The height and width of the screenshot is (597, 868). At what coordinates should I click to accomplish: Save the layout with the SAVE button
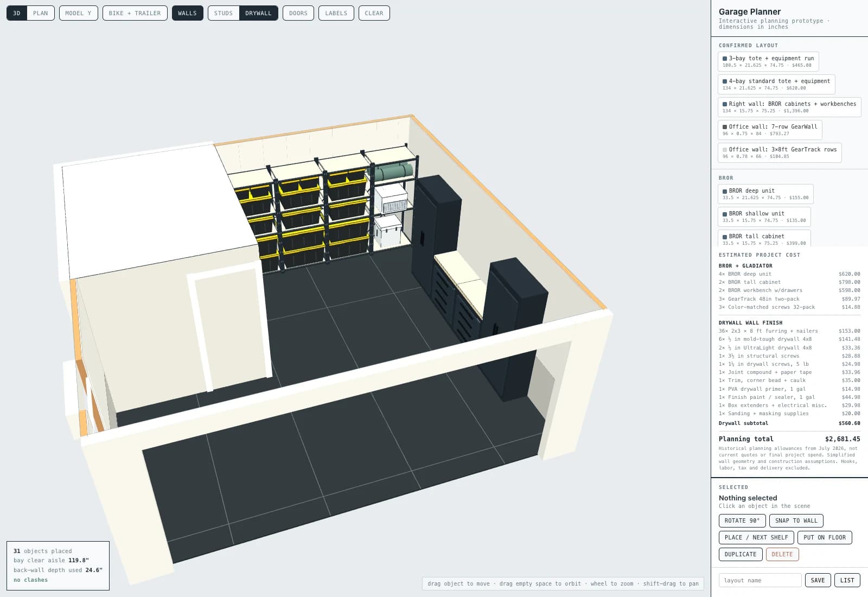818,580
